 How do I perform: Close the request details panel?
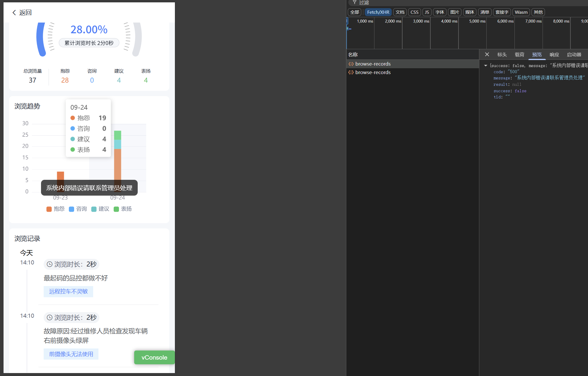[x=487, y=54]
